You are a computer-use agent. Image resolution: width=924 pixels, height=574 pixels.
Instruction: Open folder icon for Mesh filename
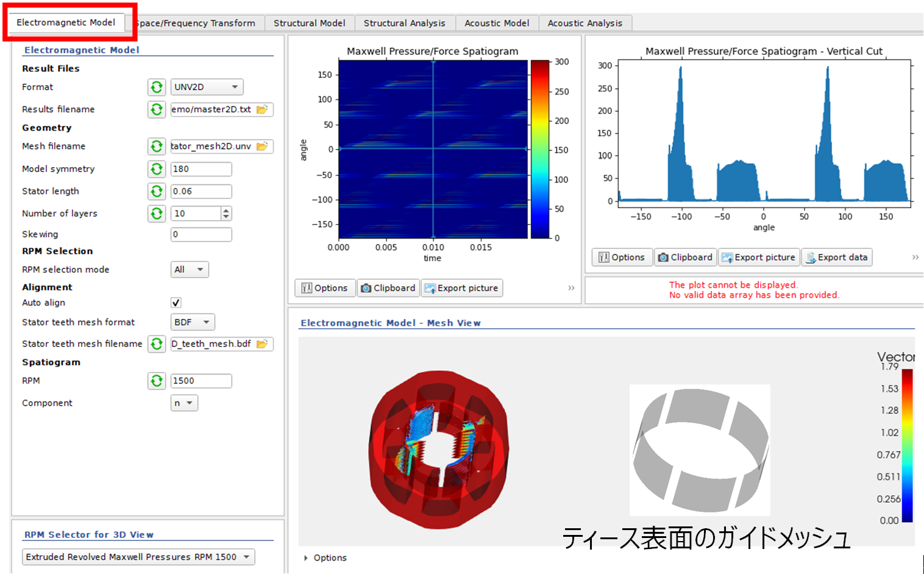click(x=262, y=146)
